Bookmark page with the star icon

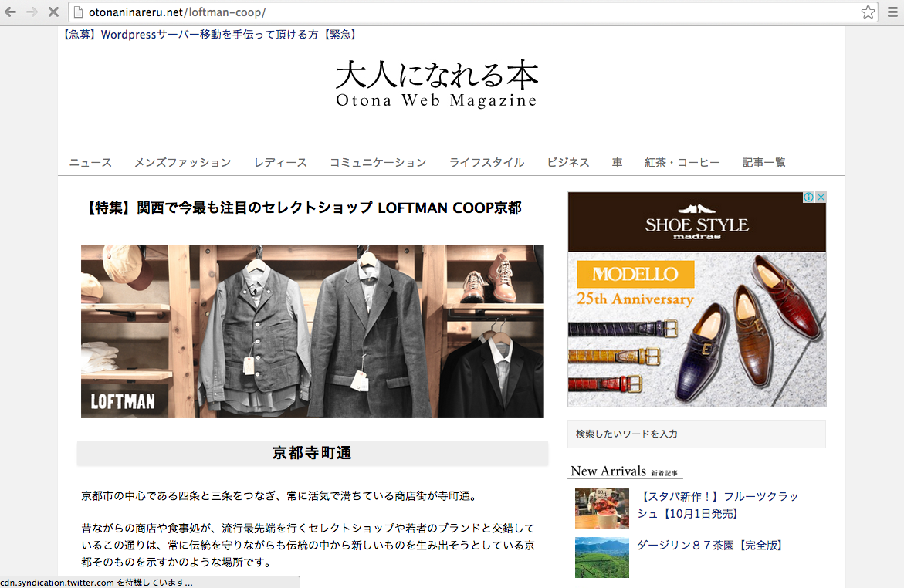click(868, 12)
